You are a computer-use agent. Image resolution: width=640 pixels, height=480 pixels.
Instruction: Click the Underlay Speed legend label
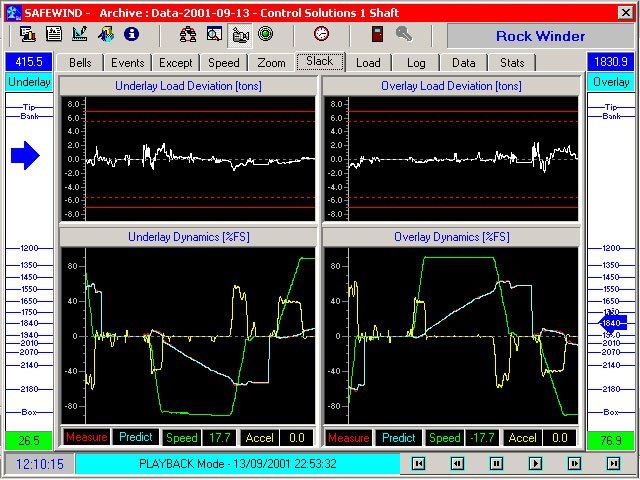pos(182,438)
